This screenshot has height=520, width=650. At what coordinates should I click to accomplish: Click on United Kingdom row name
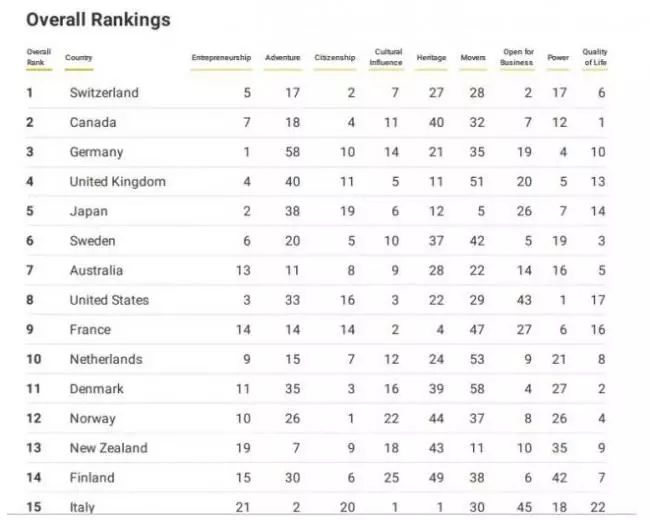117,182
